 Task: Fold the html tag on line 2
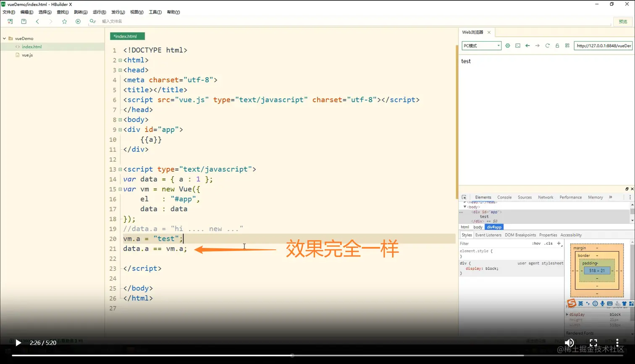120,60
